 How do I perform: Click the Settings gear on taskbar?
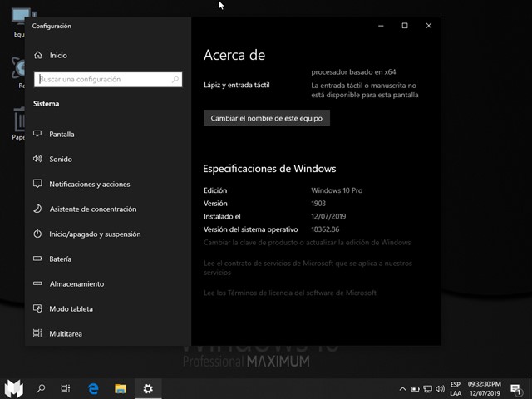pyautogui.click(x=148, y=388)
